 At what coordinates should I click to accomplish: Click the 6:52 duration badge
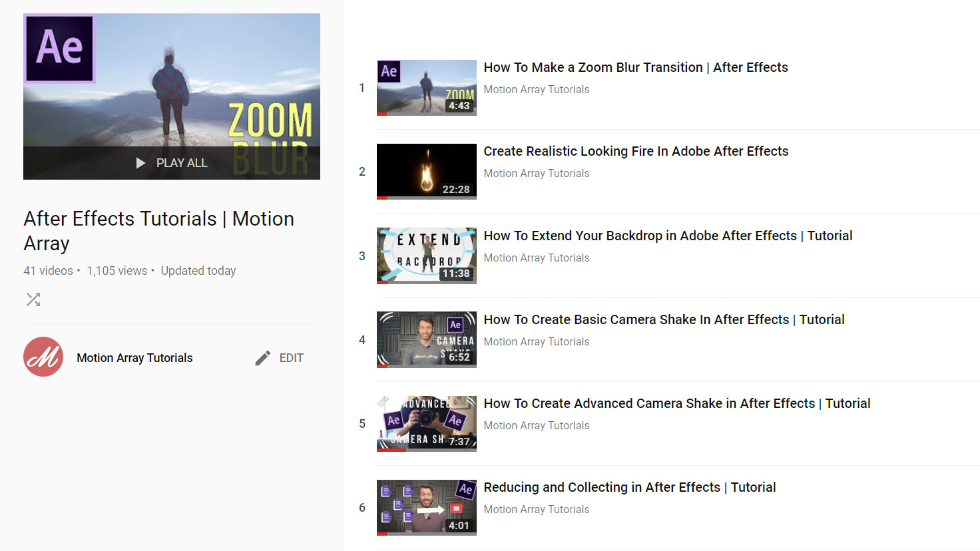click(x=459, y=357)
